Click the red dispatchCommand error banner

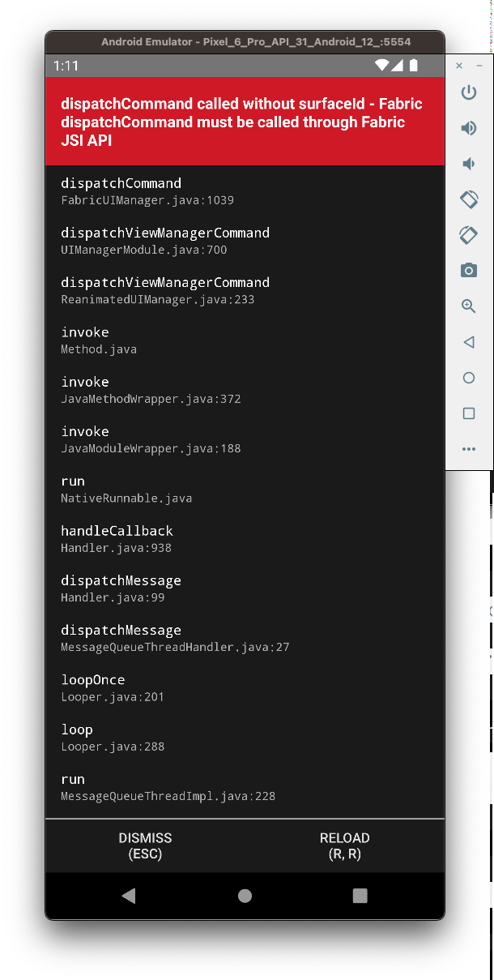[245, 122]
